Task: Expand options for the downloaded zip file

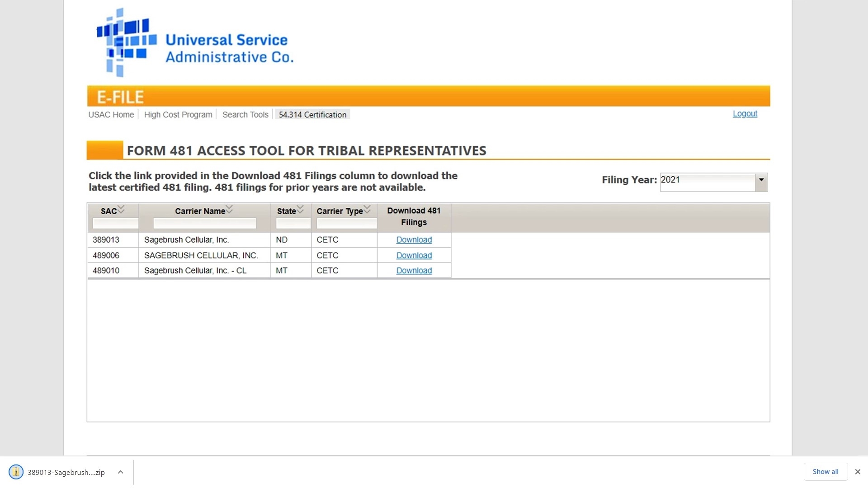Action: tap(120, 472)
